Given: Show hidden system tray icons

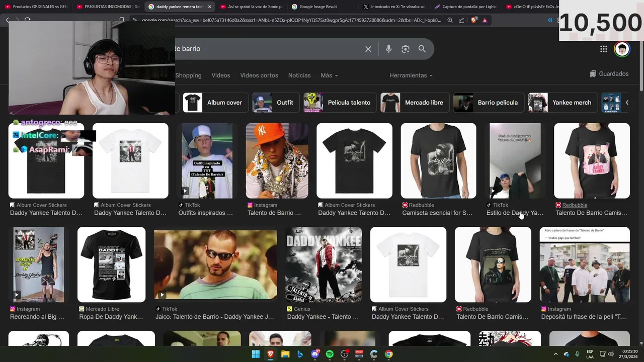Looking at the screenshot, I should point(555,354).
